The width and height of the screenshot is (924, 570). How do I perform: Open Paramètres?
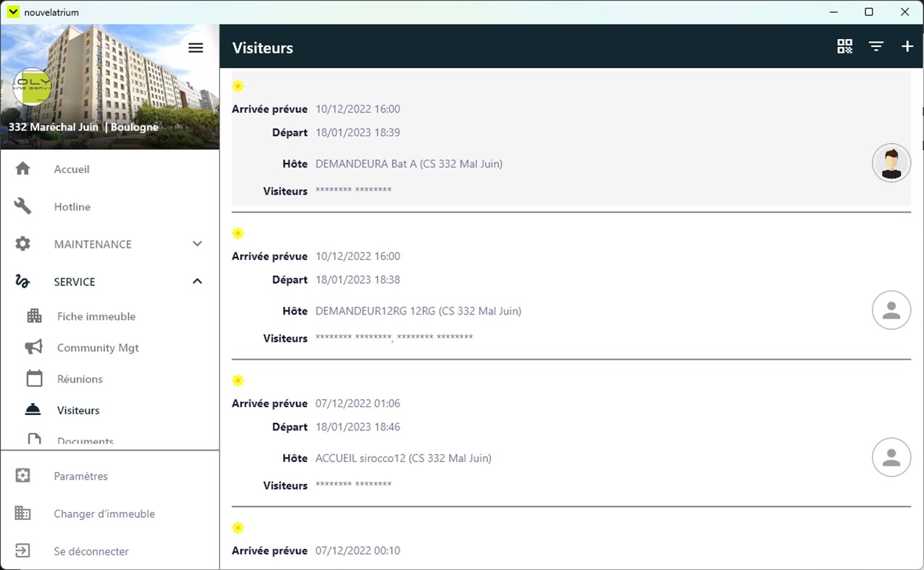pos(80,476)
